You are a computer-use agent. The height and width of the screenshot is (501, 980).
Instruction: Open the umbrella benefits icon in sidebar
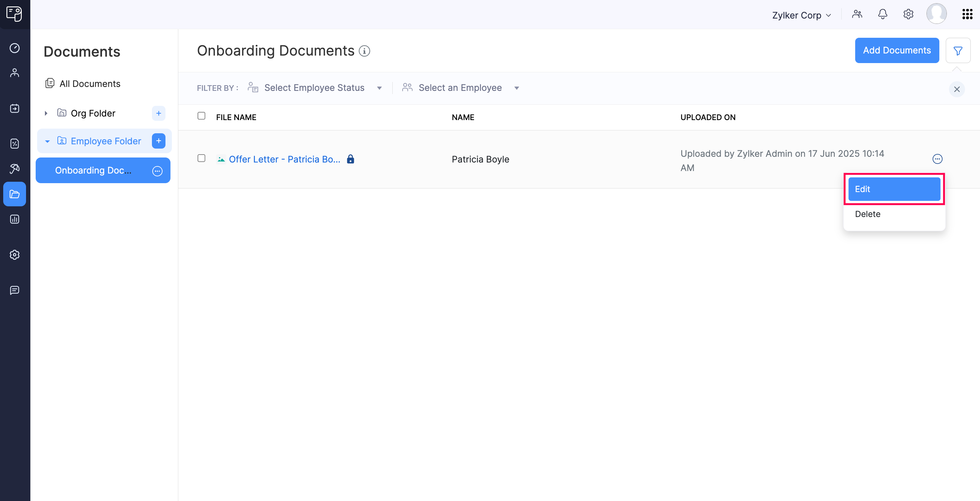coord(15,169)
